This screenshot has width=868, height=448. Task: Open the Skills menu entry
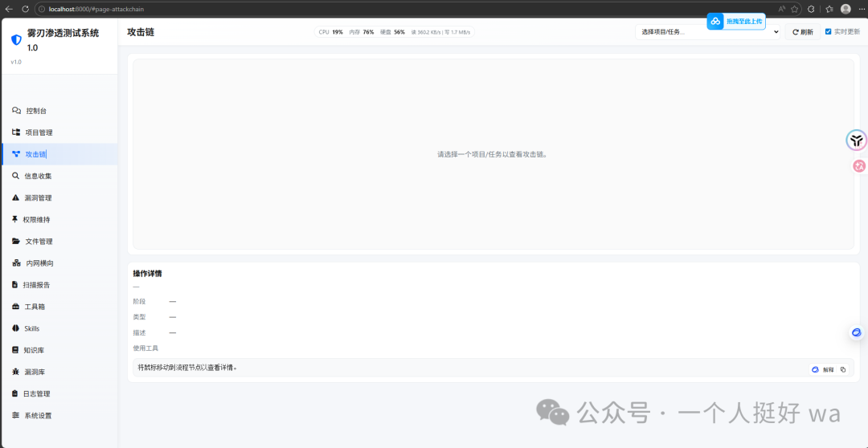59,328
